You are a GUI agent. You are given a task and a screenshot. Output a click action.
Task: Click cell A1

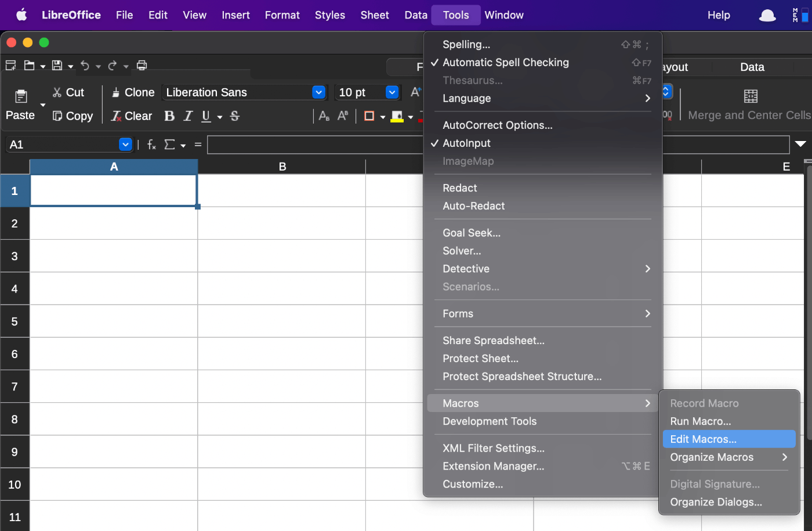click(114, 190)
